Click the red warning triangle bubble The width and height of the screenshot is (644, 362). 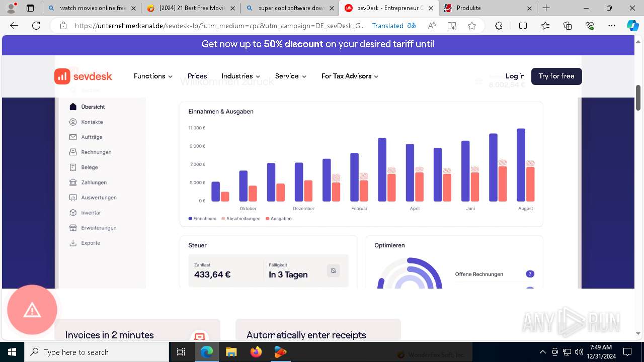[x=32, y=310]
